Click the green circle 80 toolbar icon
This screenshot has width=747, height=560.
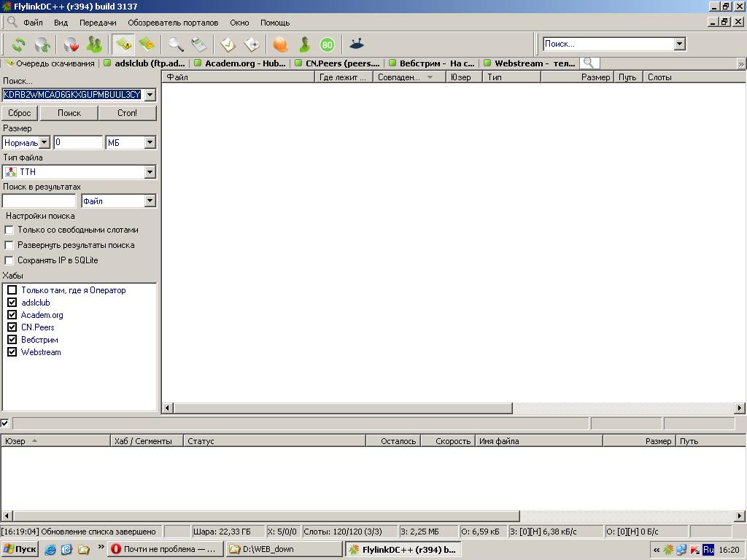[x=327, y=44]
